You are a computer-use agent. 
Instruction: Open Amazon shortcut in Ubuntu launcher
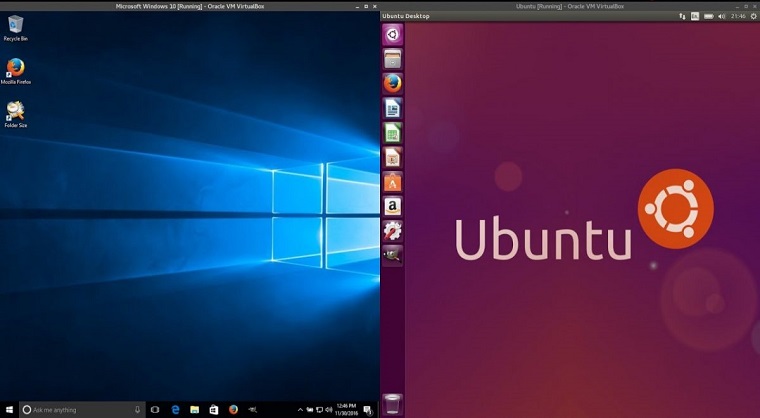tap(393, 207)
